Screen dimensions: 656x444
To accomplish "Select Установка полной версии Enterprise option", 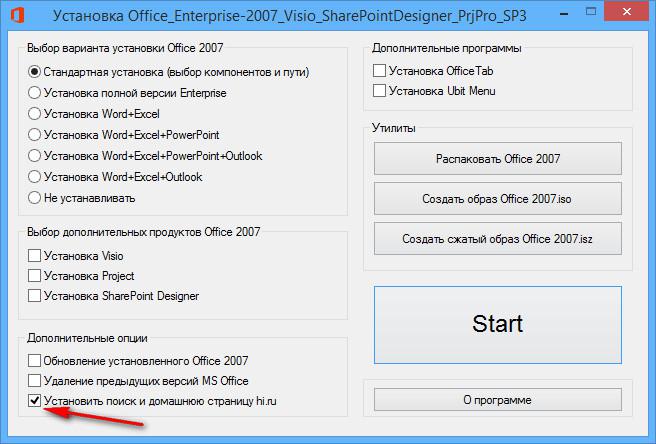I will pos(36,93).
